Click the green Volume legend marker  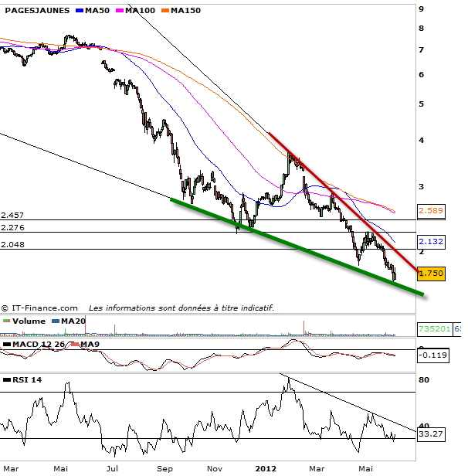point(7,321)
